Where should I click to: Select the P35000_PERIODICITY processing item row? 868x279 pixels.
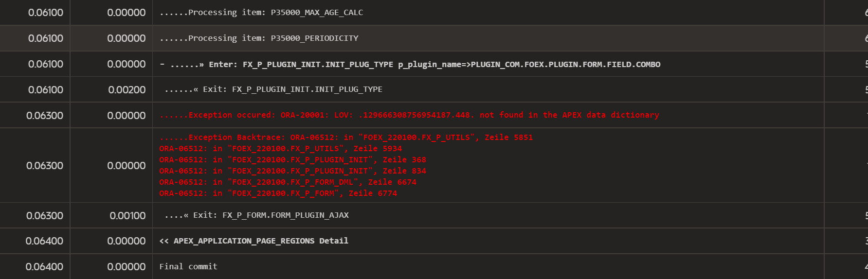[434, 38]
